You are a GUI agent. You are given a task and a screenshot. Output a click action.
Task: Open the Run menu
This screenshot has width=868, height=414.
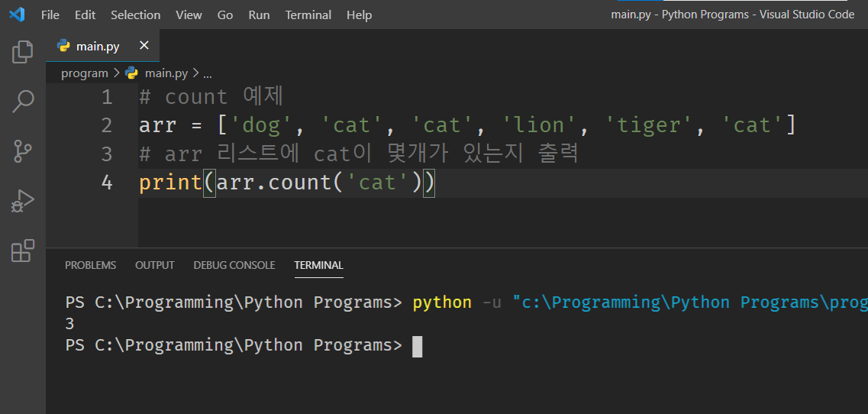(x=259, y=15)
